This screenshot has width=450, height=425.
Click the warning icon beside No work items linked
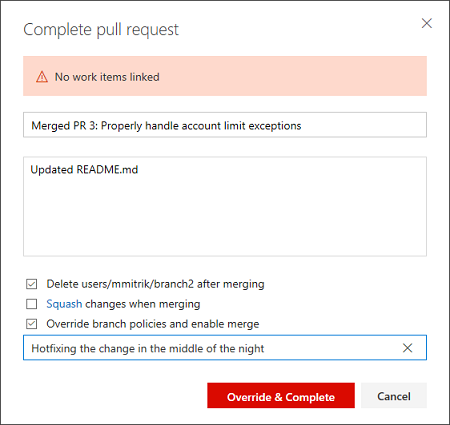point(42,77)
